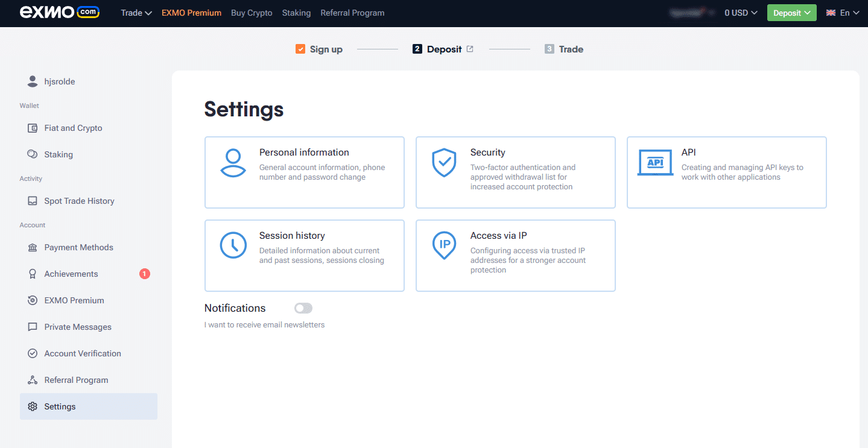The image size is (868, 448).
Task: Click the Spot Trade History tray icon
Action: pyautogui.click(x=33, y=201)
